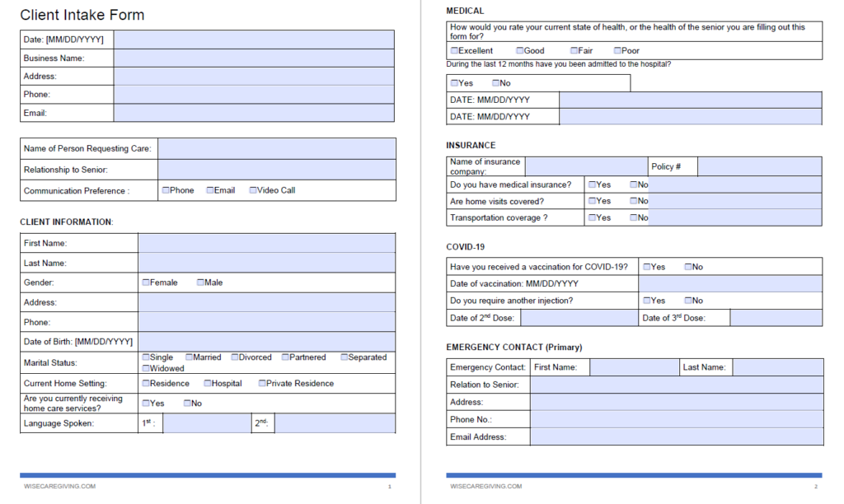
Task: Check No for requiring another injection
Action: click(x=688, y=300)
